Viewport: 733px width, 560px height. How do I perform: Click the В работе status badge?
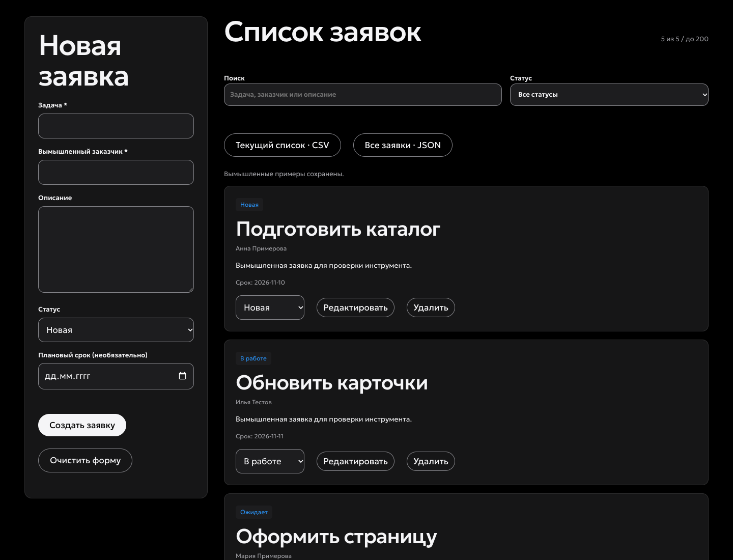pyautogui.click(x=253, y=358)
